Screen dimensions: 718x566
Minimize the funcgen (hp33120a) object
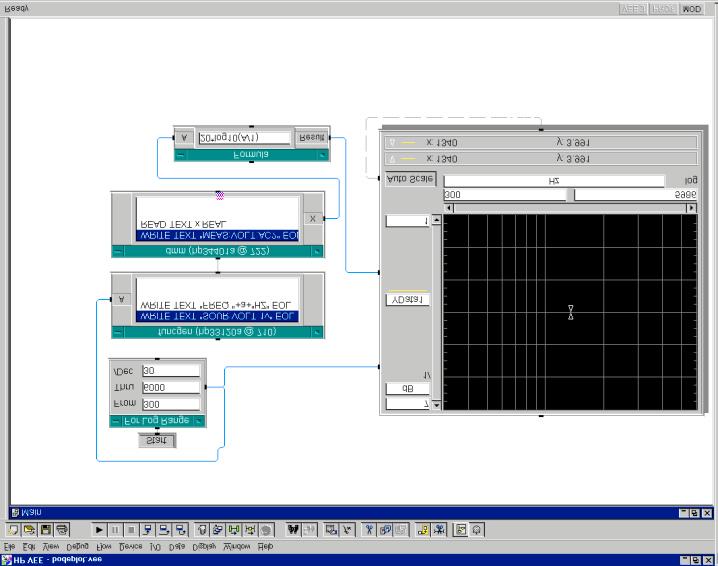[317, 332]
